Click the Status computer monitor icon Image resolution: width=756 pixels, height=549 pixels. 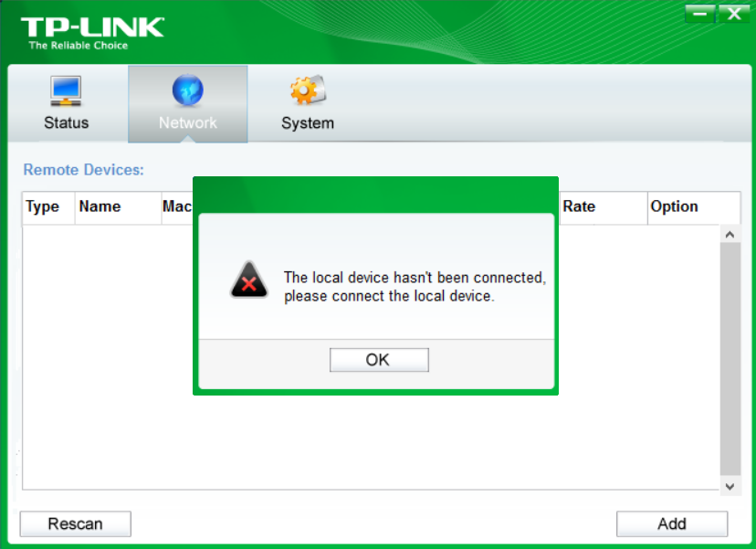[x=66, y=90]
